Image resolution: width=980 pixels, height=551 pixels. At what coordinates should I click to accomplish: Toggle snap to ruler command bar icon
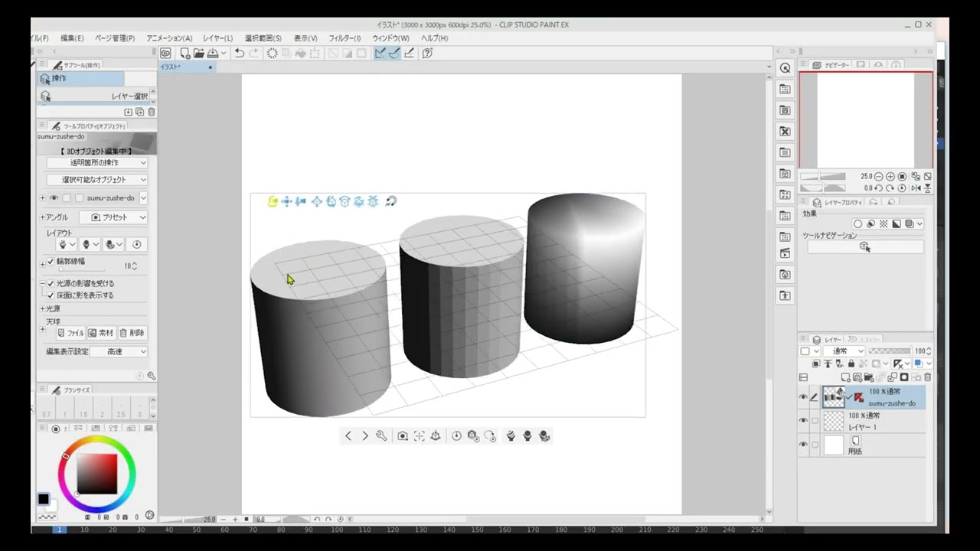381,53
